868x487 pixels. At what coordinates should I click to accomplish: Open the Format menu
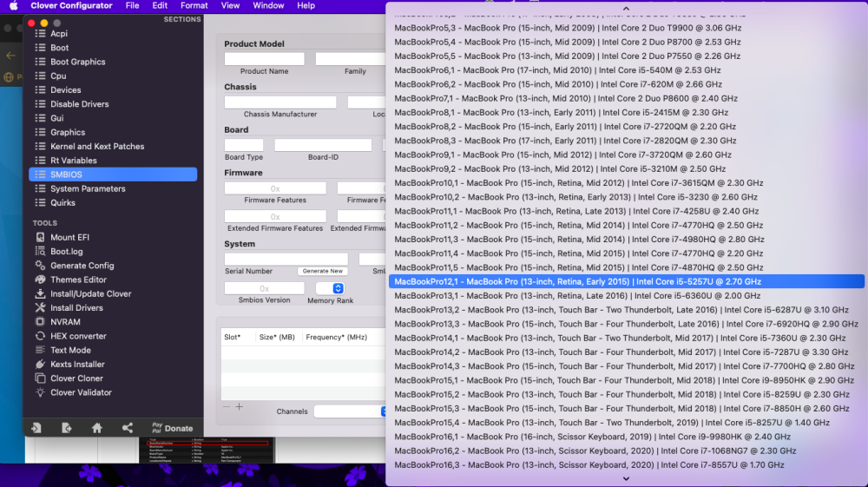tap(194, 5)
